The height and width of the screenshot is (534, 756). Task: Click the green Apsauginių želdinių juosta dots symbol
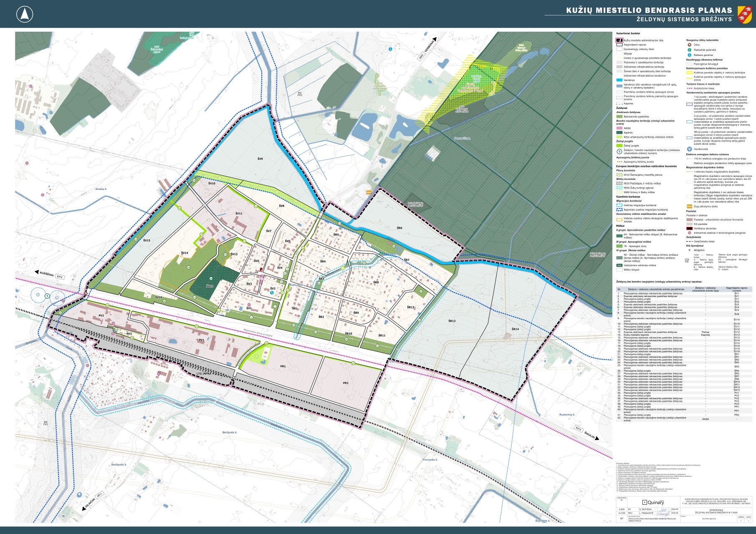click(619, 162)
